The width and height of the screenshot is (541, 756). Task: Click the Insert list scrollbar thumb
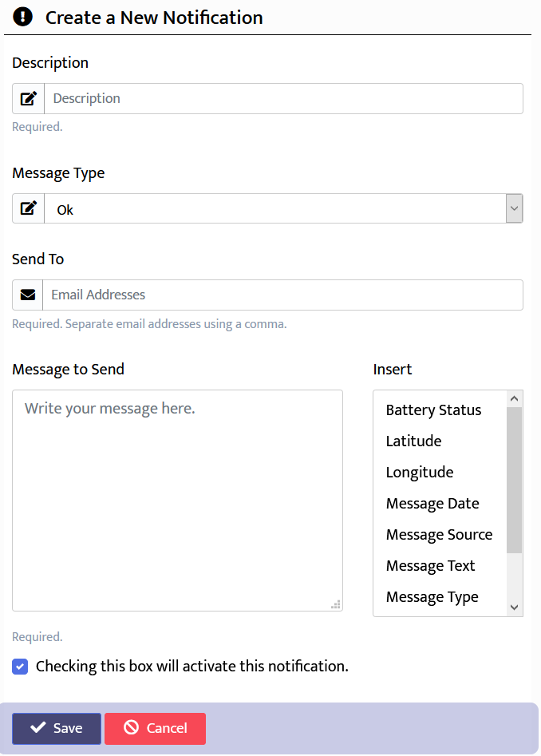(514, 479)
